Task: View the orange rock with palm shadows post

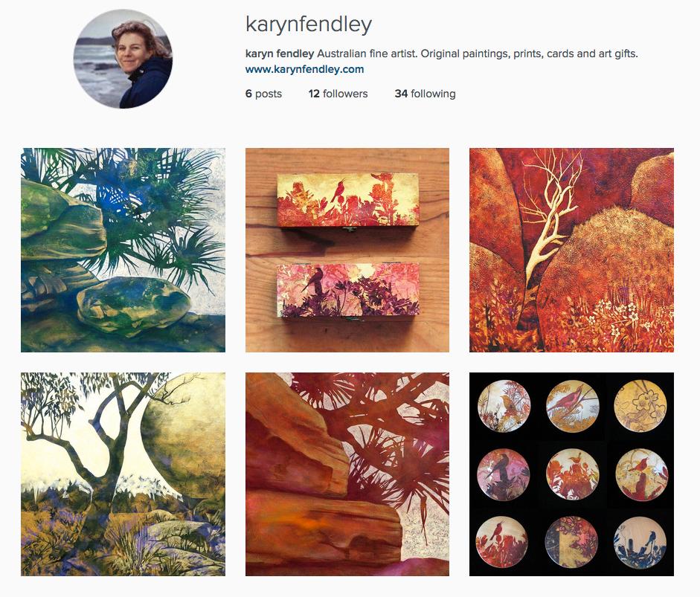Action: 347,474
